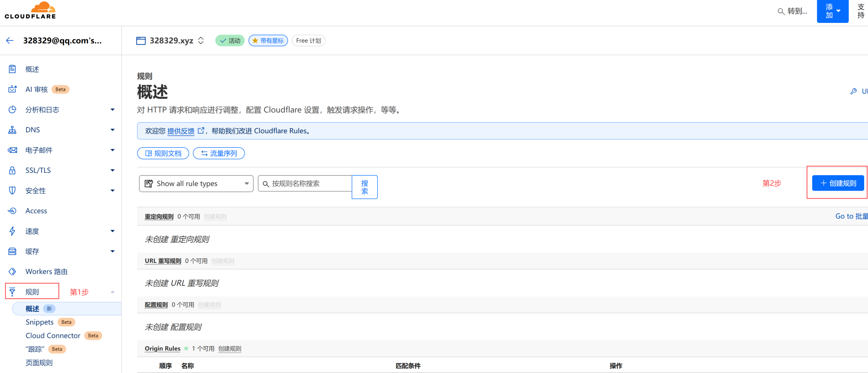
Task: Open the Show all rule types dropdown
Action: [196, 184]
